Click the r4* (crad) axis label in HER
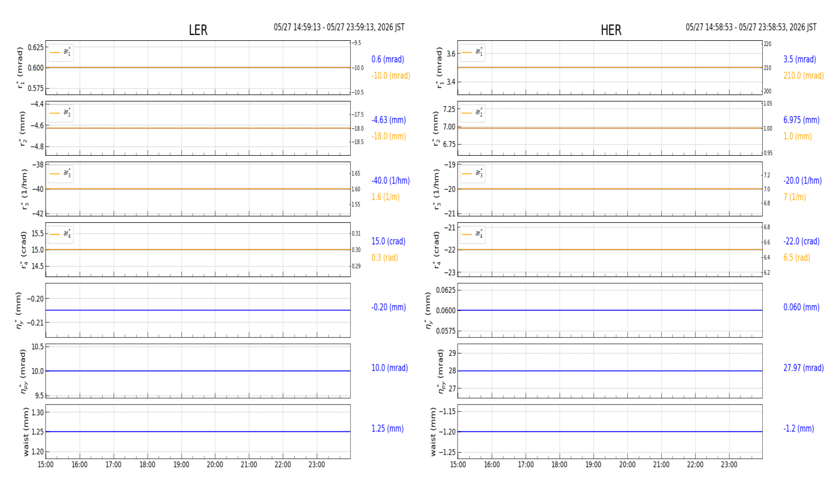This screenshot has width=824, height=504. (x=436, y=250)
